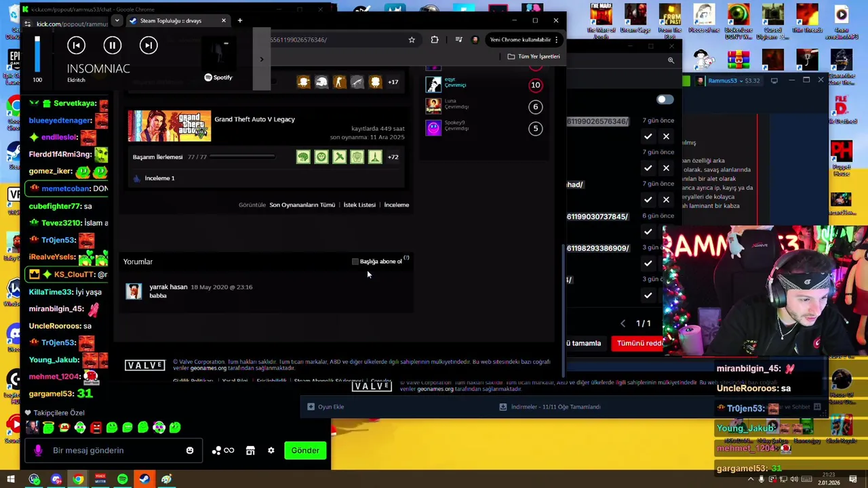View second GTA V achievement badge icon
This screenshot has width=868, height=488.
pos(321,157)
